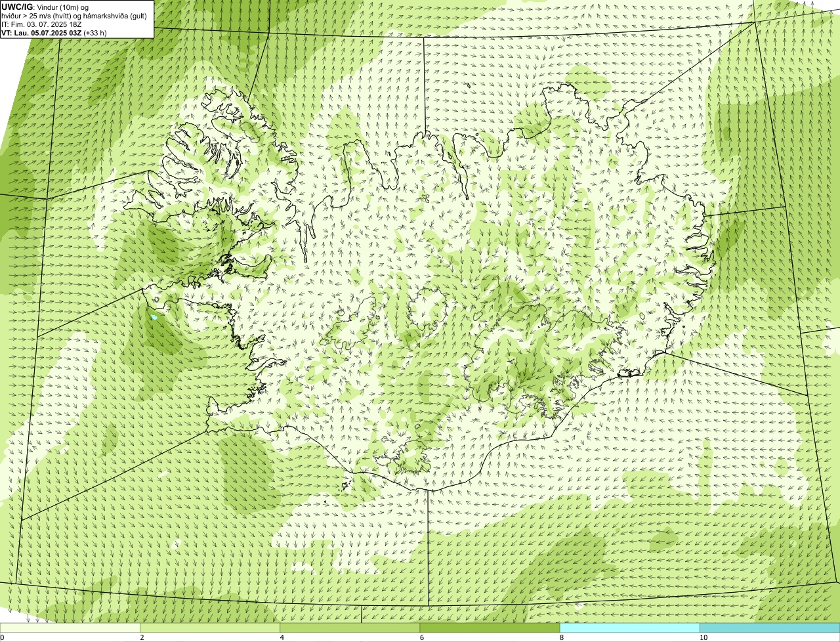
Task: Click the 8–10 m/s light cyan legend segment
Action: click(630, 628)
